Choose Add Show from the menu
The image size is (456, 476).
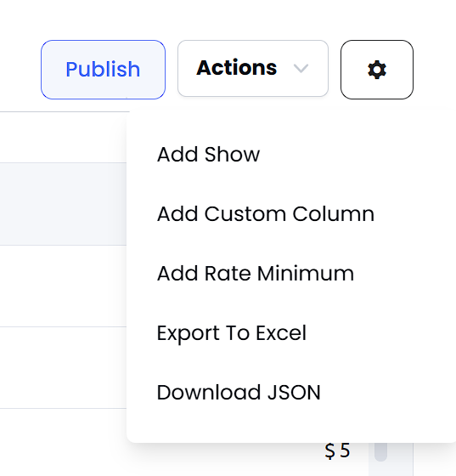pos(208,154)
